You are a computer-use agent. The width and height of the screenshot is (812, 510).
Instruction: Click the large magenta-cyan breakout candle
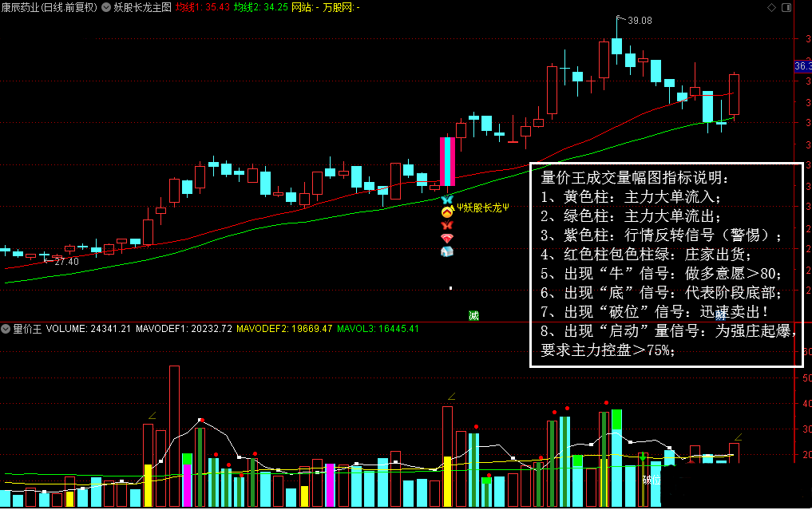tap(447, 161)
